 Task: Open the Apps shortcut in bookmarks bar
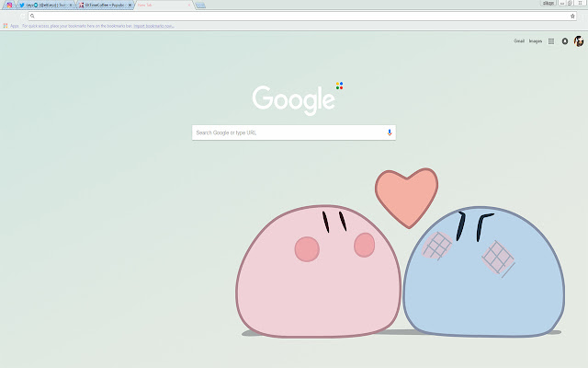pos(11,26)
